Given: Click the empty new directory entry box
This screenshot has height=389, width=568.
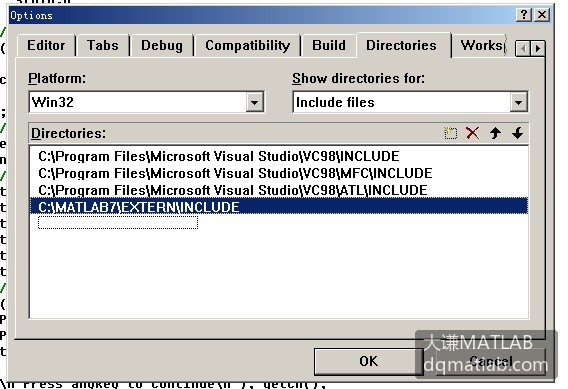Looking at the screenshot, I should pos(118,222).
